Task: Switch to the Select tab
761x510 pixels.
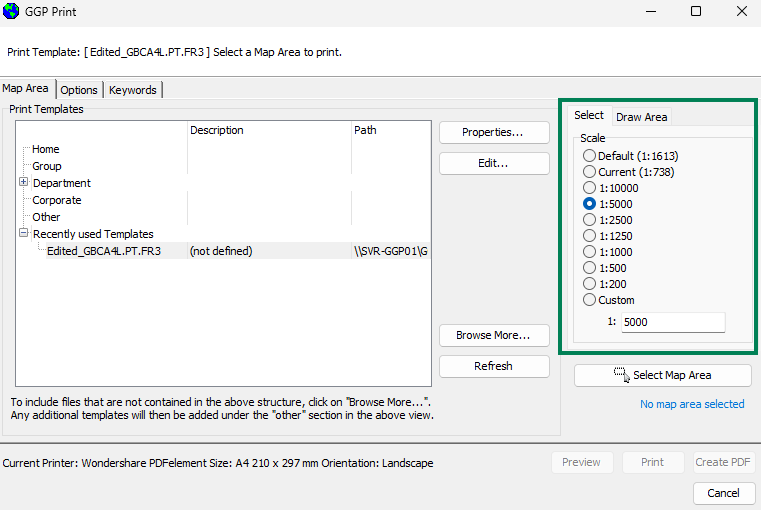Action: 589,115
